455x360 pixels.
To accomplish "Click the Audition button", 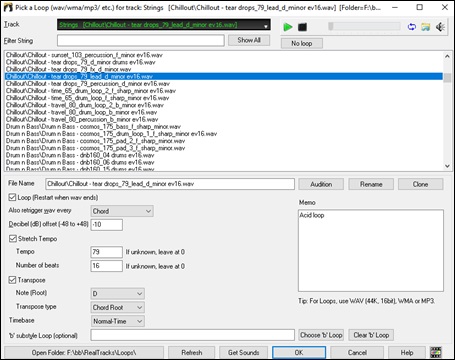I will [321, 184].
